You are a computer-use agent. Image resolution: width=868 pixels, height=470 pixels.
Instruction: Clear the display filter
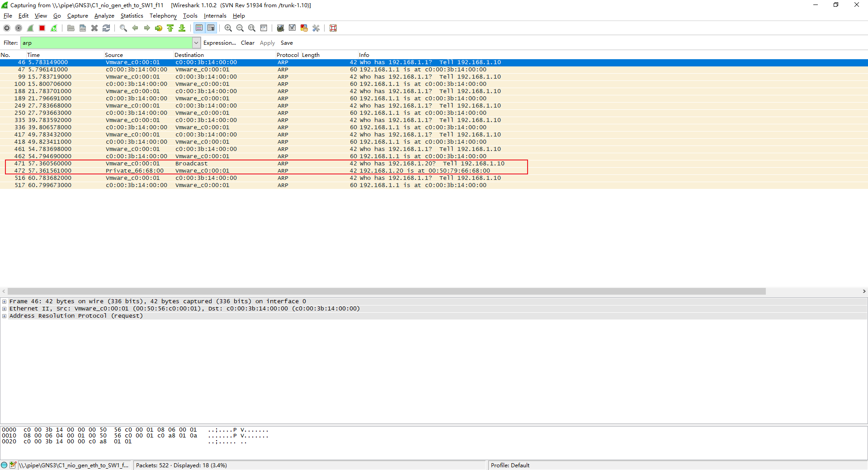pyautogui.click(x=248, y=43)
